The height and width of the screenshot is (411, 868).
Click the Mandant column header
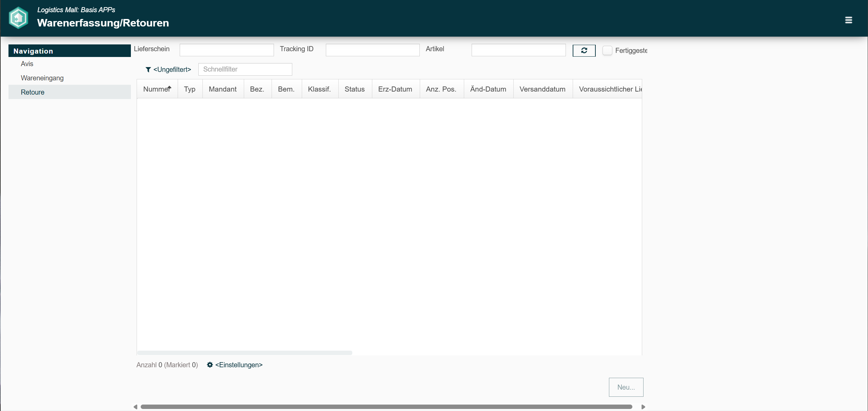tap(222, 89)
